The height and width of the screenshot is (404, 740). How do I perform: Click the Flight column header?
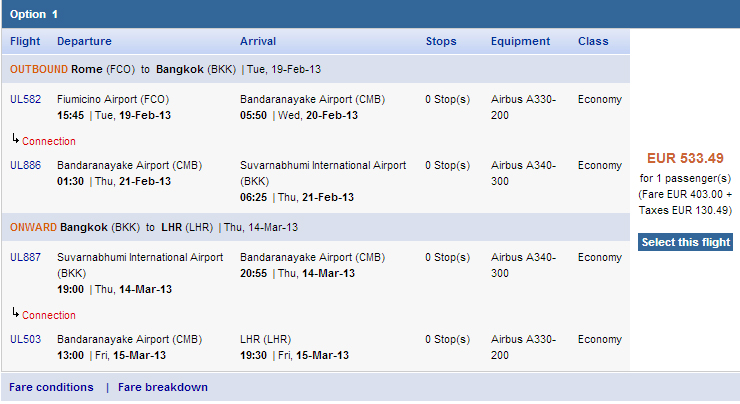tap(25, 41)
